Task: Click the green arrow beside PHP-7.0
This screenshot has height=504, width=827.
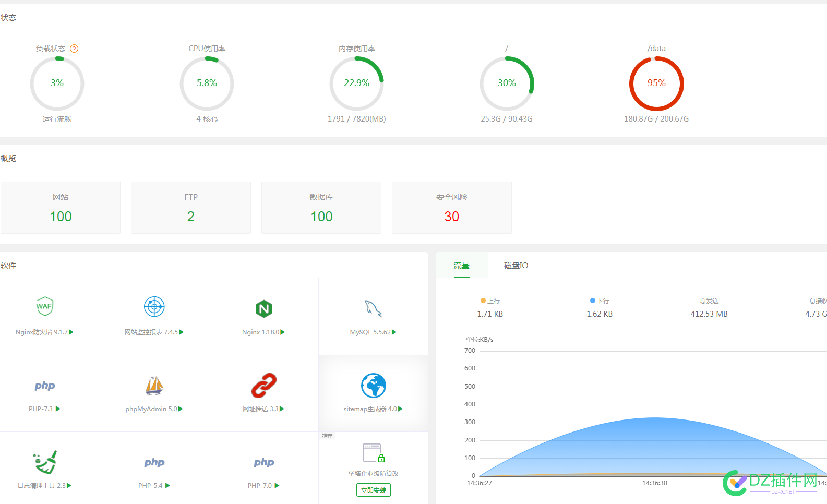Action: [277, 486]
